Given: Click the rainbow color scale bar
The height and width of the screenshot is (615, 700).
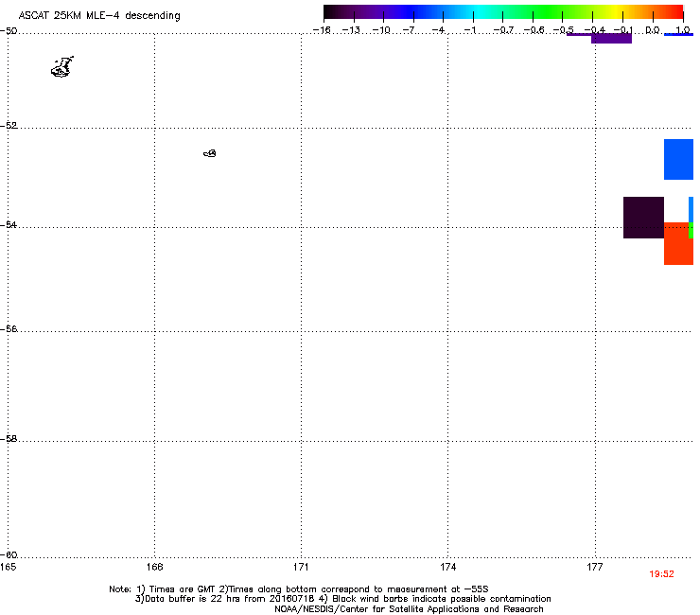Looking at the screenshot, I should click(x=503, y=12).
